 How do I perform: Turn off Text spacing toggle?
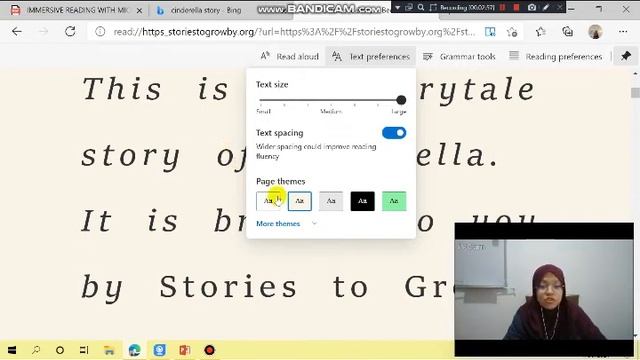click(394, 133)
